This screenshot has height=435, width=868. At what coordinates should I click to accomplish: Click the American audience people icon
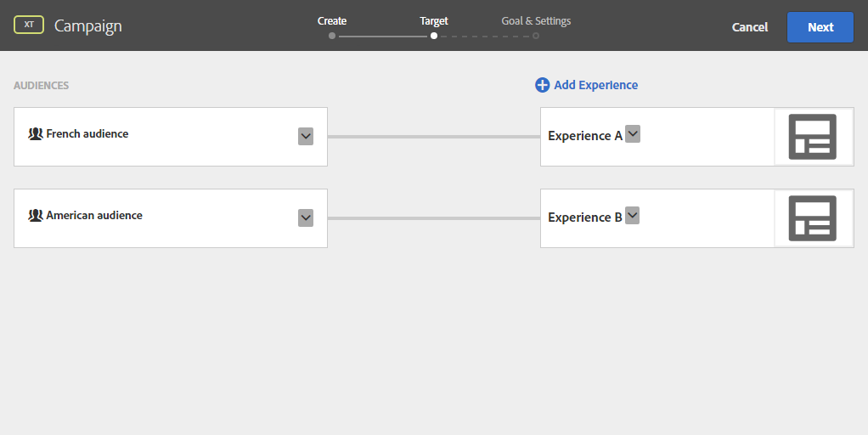point(36,216)
